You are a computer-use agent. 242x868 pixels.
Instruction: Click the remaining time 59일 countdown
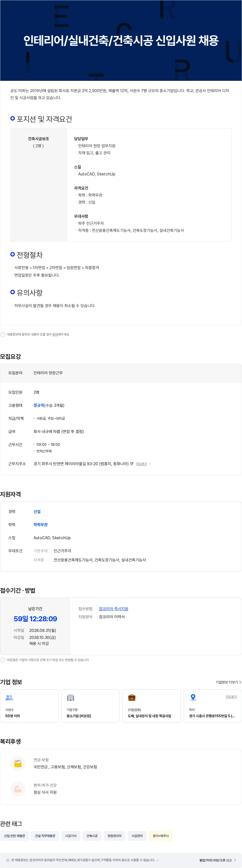coord(36,619)
